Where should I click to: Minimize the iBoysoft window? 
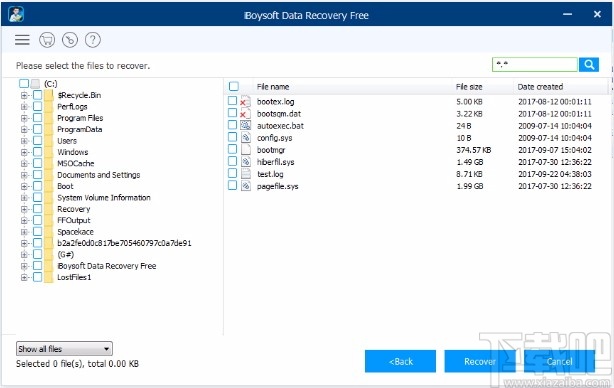tap(567, 14)
